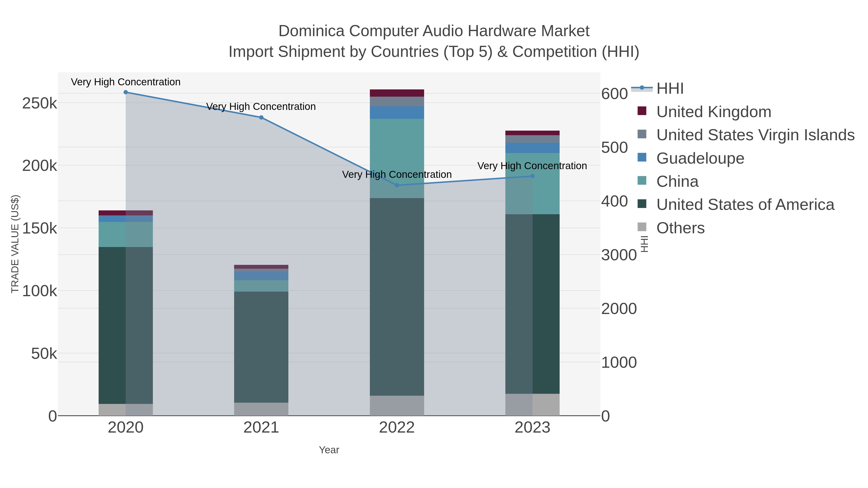This screenshot has width=868, height=488.
Task: Click the 2022 HHI data point
Action: (397, 185)
